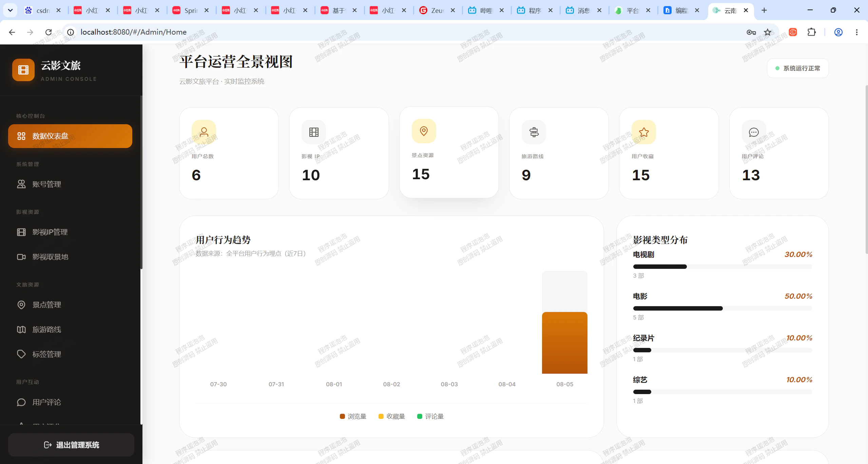Click the 用户行为趋势 chart title
The height and width of the screenshot is (464, 868).
pos(223,240)
